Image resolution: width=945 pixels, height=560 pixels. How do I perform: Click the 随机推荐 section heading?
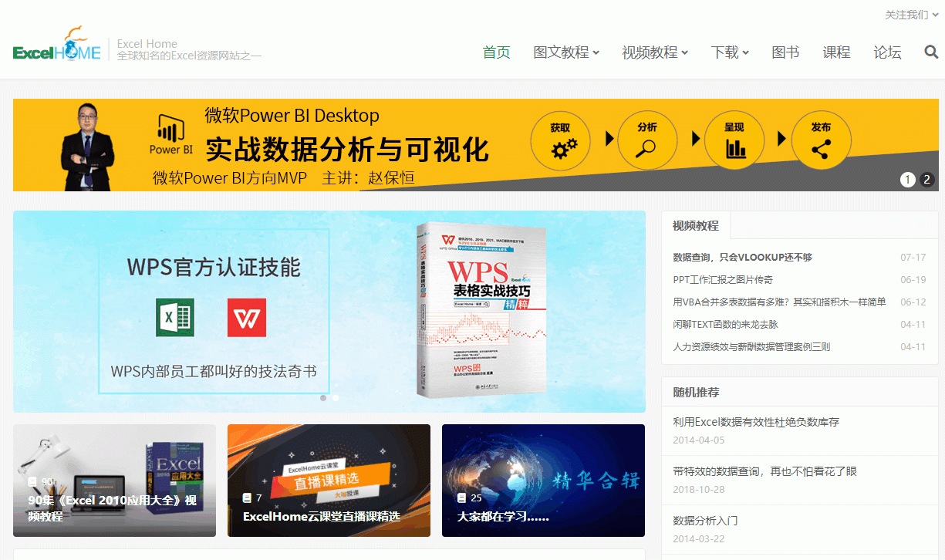point(696,392)
